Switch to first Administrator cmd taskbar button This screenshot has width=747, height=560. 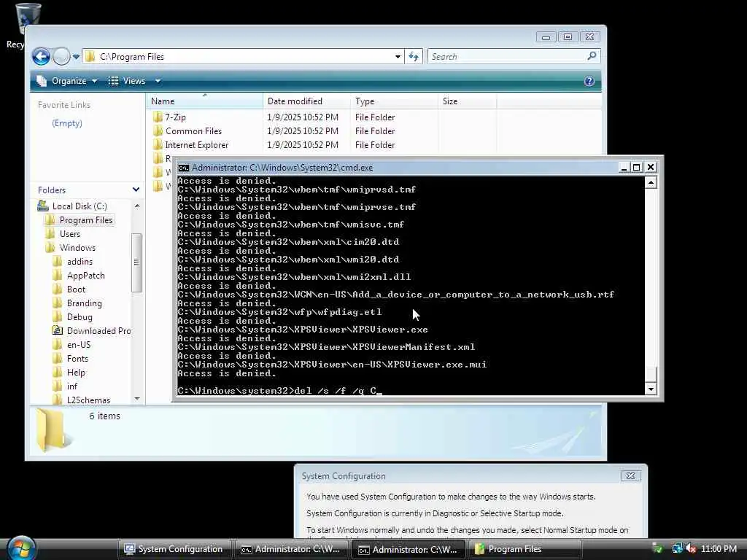[290, 549]
